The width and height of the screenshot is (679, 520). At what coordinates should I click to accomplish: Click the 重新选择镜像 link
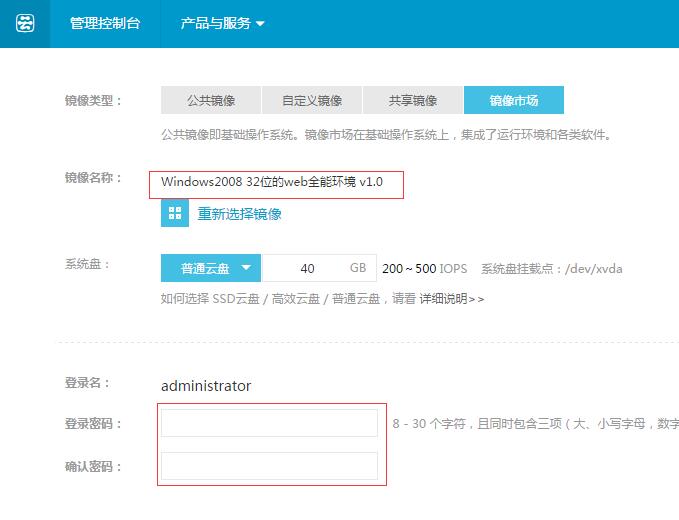pyautogui.click(x=239, y=213)
